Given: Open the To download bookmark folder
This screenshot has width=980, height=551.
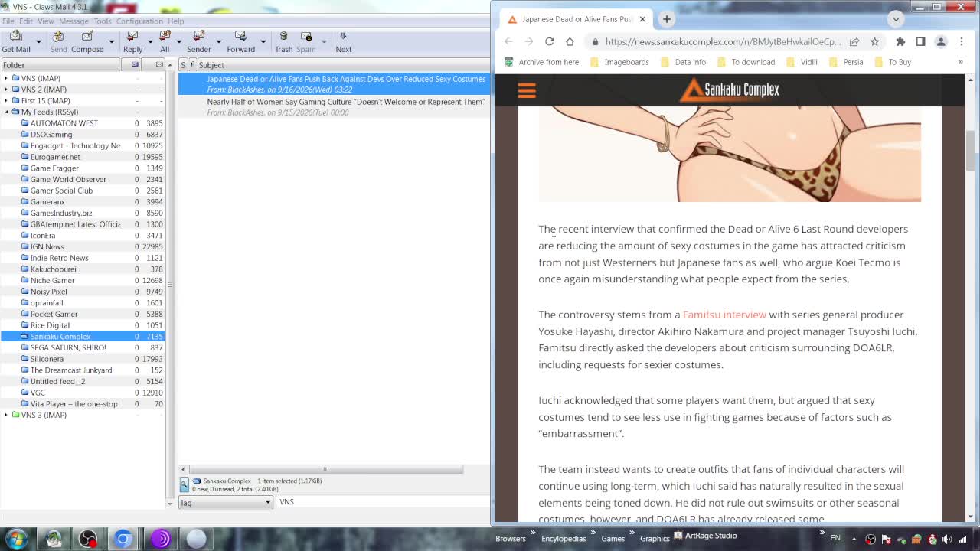Looking at the screenshot, I should [746, 62].
